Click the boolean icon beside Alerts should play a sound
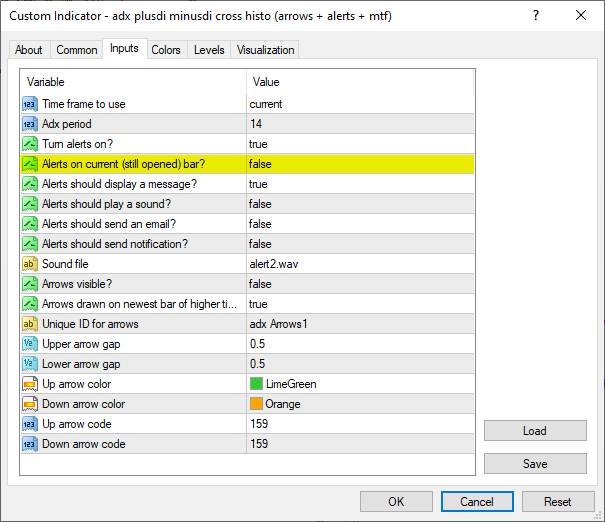 pyautogui.click(x=30, y=204)
